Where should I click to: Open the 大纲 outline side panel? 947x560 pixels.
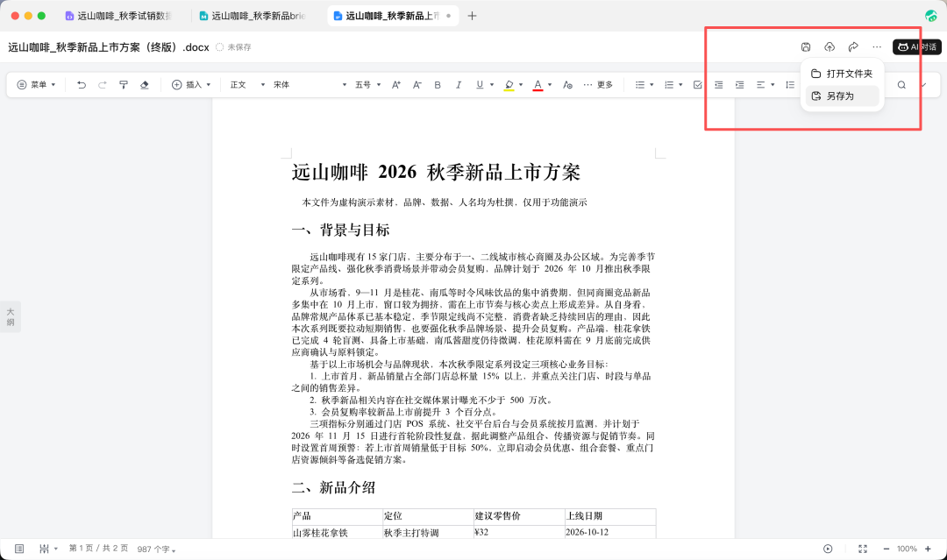11,317
